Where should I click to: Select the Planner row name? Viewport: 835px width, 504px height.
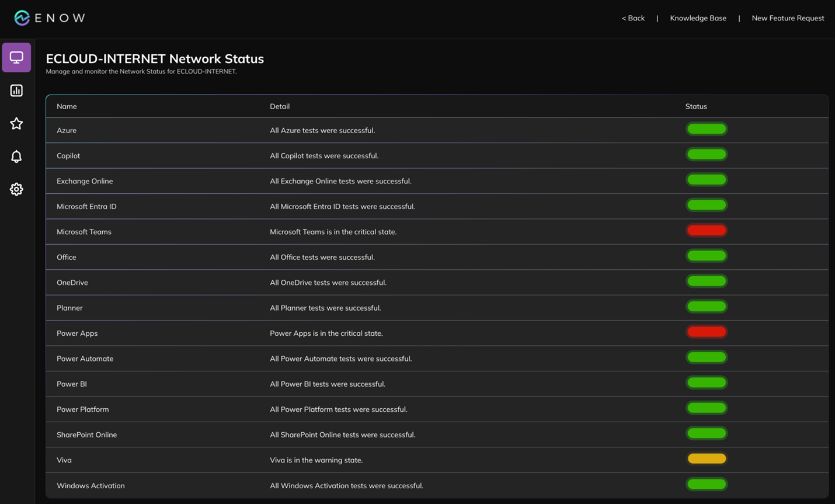click(69, 308)
